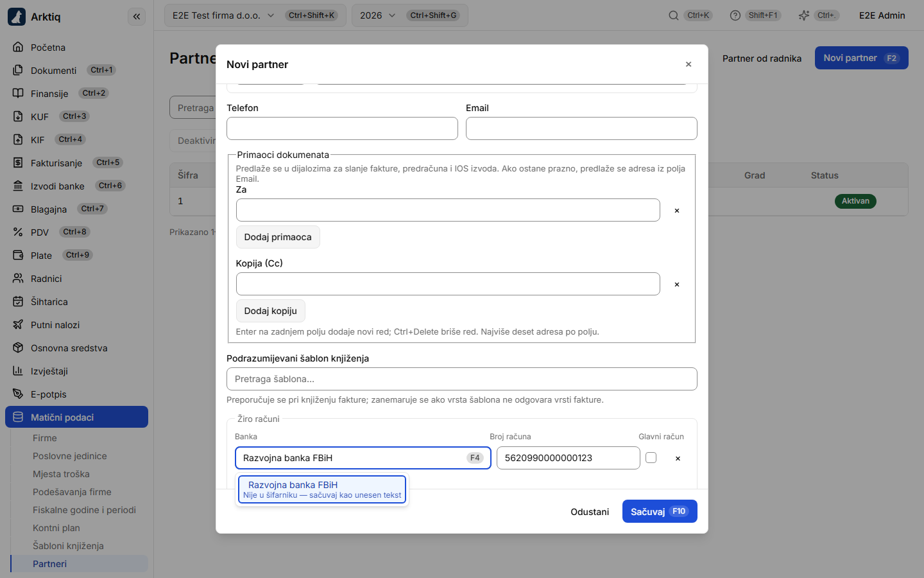
Task: Delete the žiro račun row
Action: click(x=678, y=459)
